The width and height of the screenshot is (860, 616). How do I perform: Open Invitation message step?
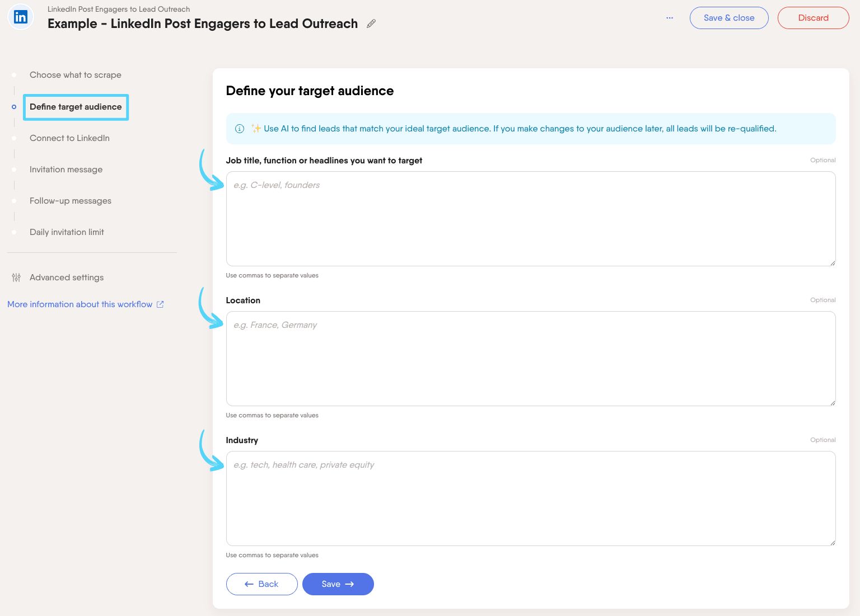coord(66,170)
